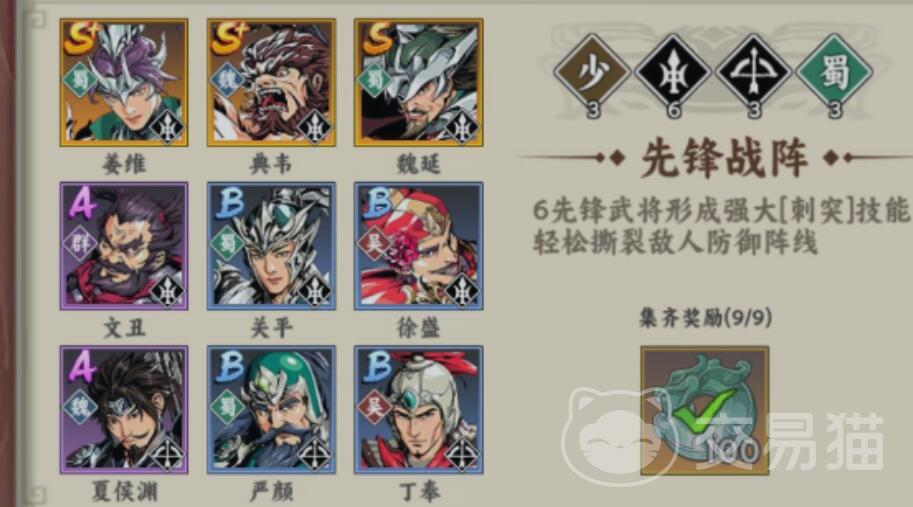Viewport: 913px width, 507px height.
Task: Choose the 文丑 A-rank hero portrait
Action: pos(124,246)
